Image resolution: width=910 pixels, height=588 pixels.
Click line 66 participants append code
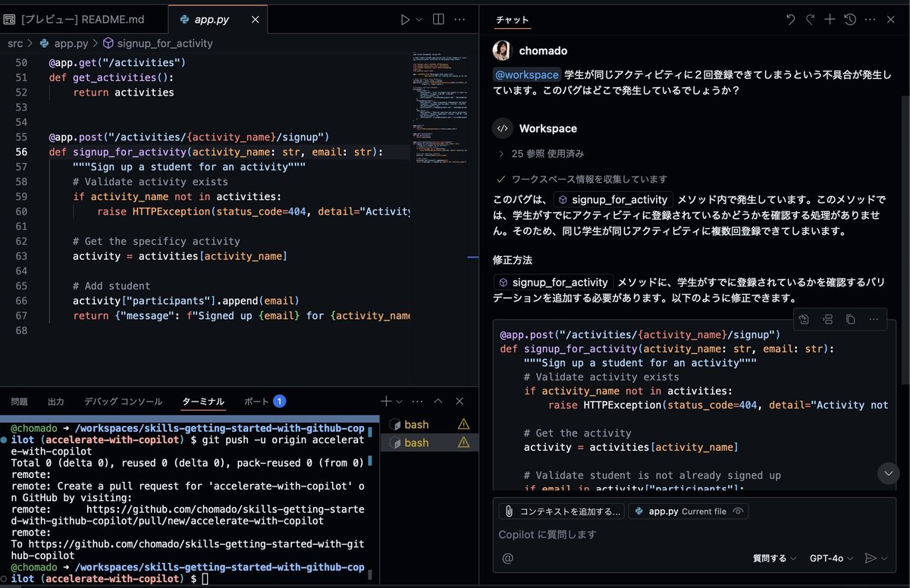(187, 301)
